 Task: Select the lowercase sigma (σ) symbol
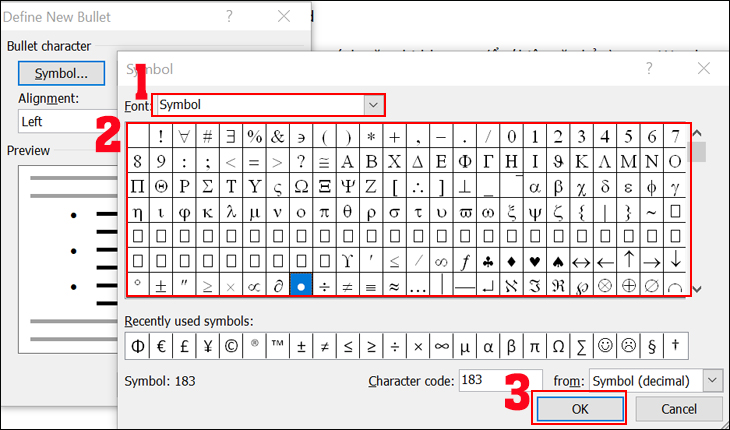394,212
